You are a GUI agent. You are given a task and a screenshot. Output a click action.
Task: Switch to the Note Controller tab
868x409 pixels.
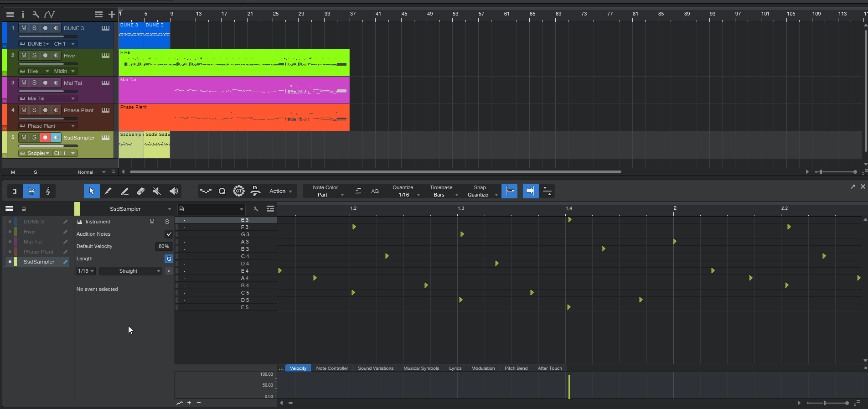pos(332,368)
